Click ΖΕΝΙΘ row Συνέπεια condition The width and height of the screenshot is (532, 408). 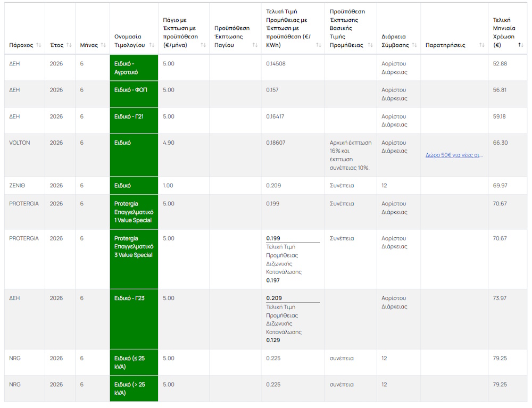(342, 186)
